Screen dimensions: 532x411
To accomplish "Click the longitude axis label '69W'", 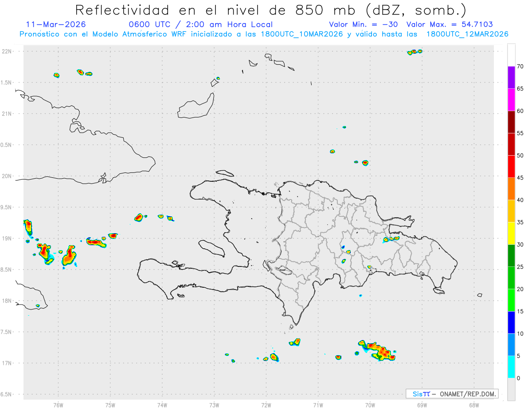I will pos(422,405).
